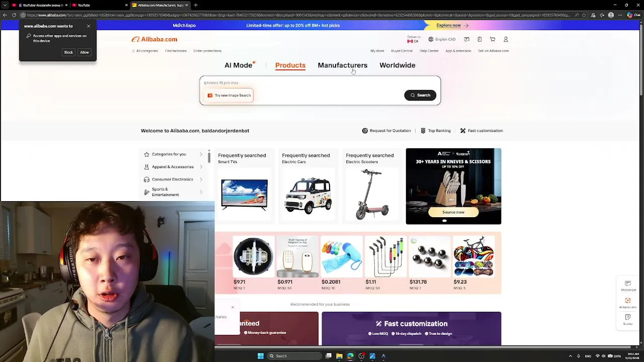Click the Alibaba.com logo
The width and height of the screenshot is (644, 362).
tap(154, 39)
